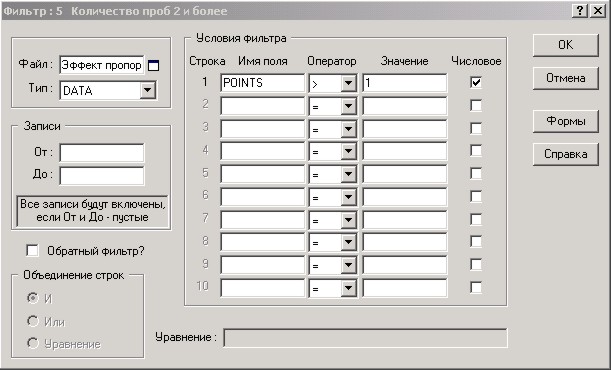Image resolution: width=611 pixels, height=370 pixels.
Task: Close the filter dialog with X
Action: [598, 11]
